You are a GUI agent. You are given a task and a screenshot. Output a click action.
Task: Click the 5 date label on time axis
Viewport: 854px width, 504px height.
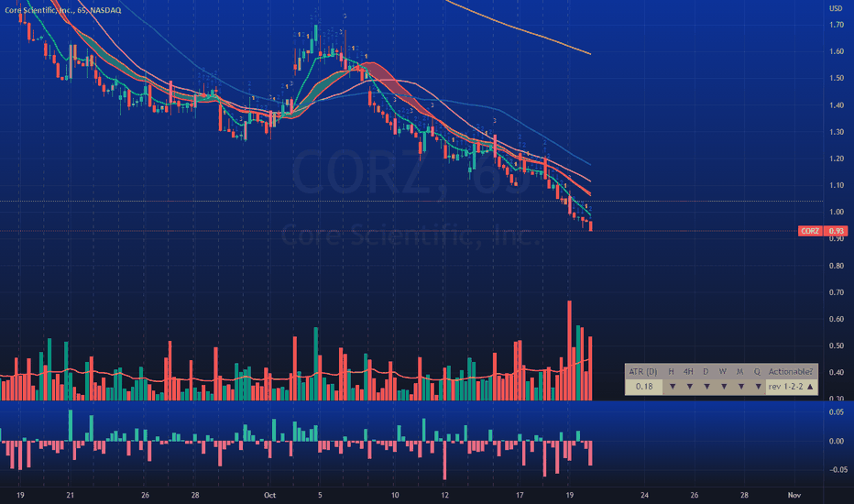tap(320, 495)
